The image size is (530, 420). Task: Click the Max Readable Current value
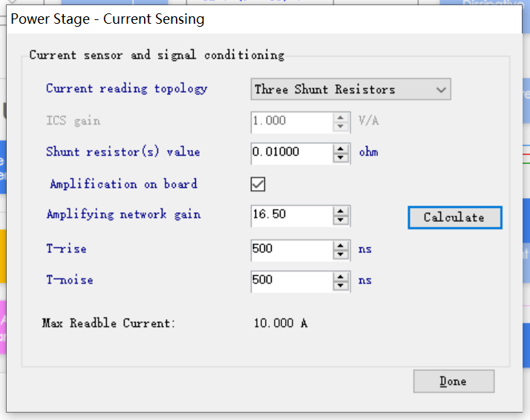(281, 324)
